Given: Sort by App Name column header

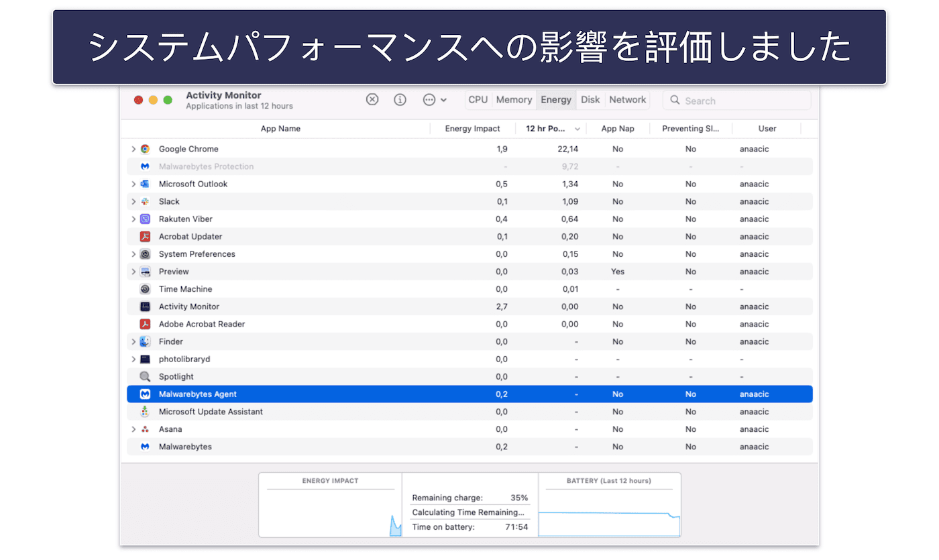Looking at the screenshot, I should pyautogui.click(x=280, y=129).
